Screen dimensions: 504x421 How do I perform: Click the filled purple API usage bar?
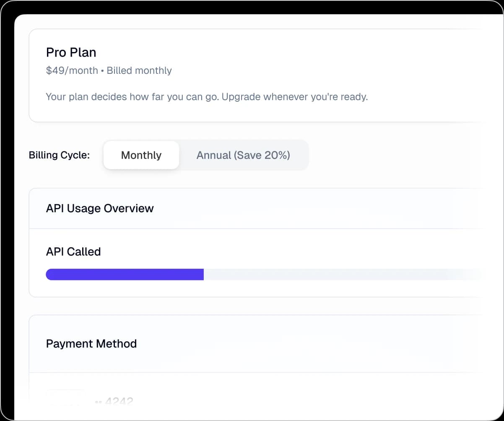click(125, 275)
